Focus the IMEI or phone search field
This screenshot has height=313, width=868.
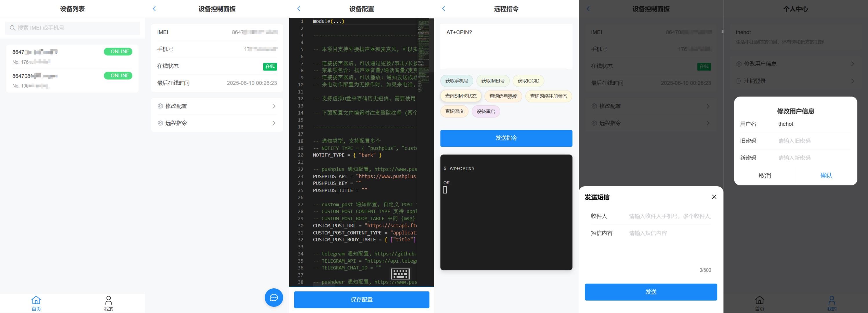72,28
